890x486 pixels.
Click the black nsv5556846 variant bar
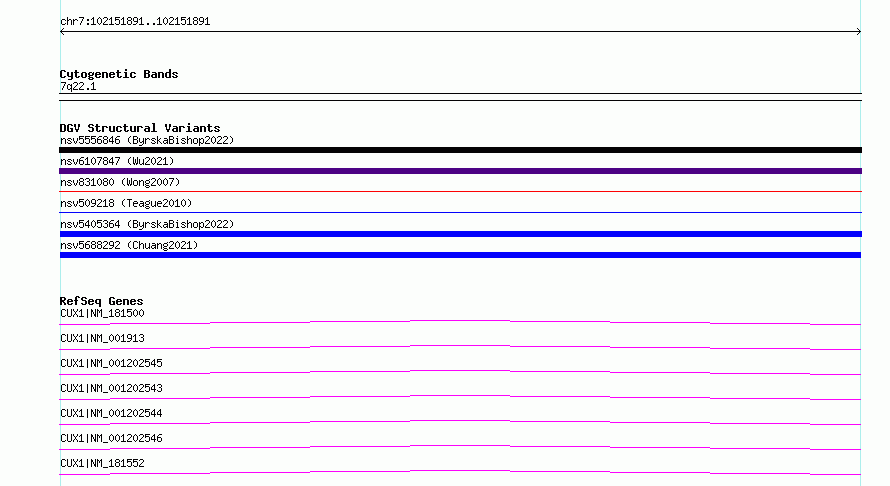click(460, 150)
